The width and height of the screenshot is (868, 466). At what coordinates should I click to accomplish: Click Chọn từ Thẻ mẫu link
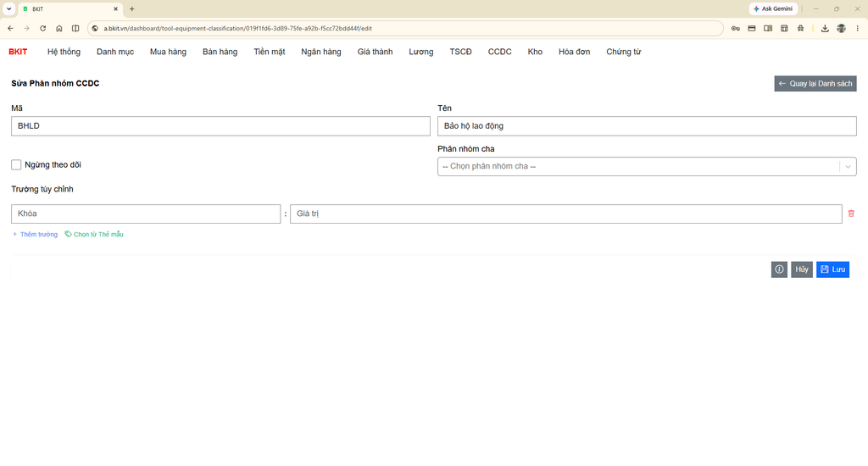coord(94,235)
